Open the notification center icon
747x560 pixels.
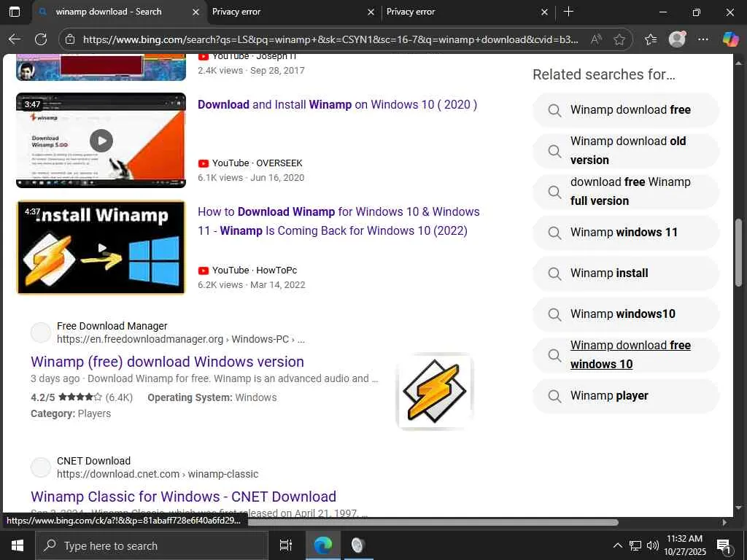[724, 546]
